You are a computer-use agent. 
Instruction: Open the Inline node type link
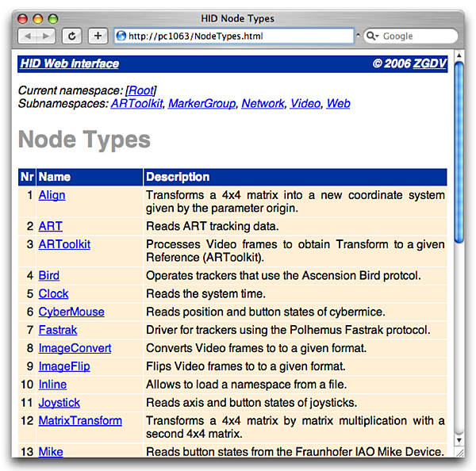pos(52,385)
